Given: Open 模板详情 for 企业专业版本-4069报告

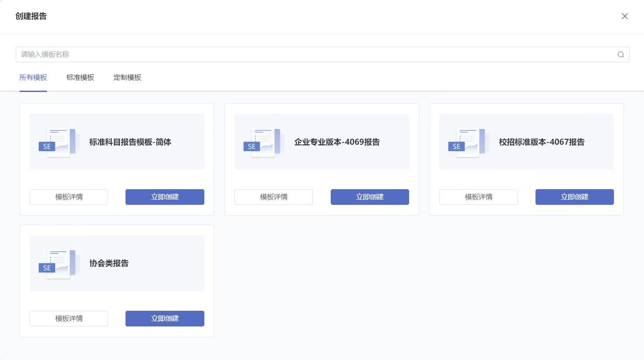Looking at the screenshot, I should [274, 197].
